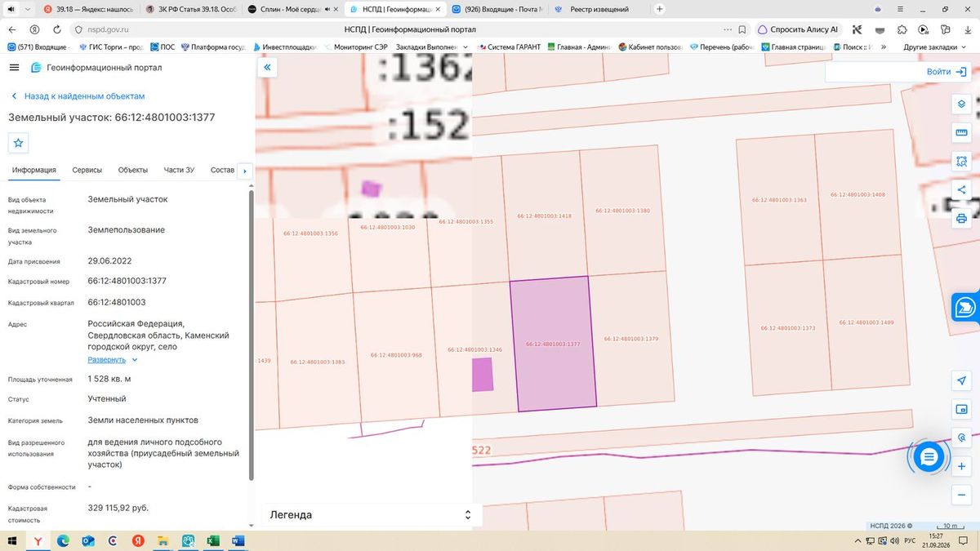Click the target locate icon above zoom
The image size is (980, 551).
961,438
